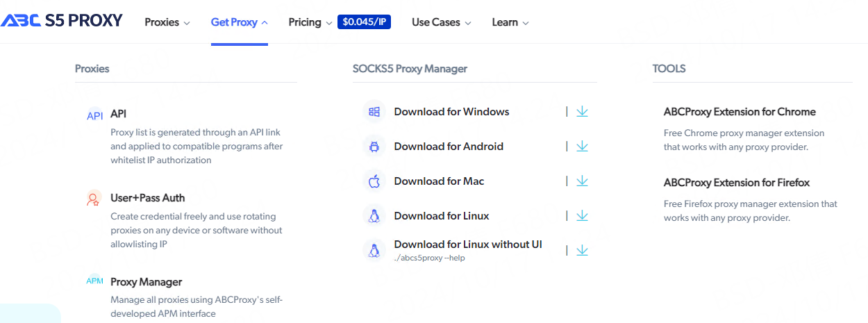Screen dimensions: 868x323
Task: Click the download arrow for Linux
Action: tap(582, 215)
